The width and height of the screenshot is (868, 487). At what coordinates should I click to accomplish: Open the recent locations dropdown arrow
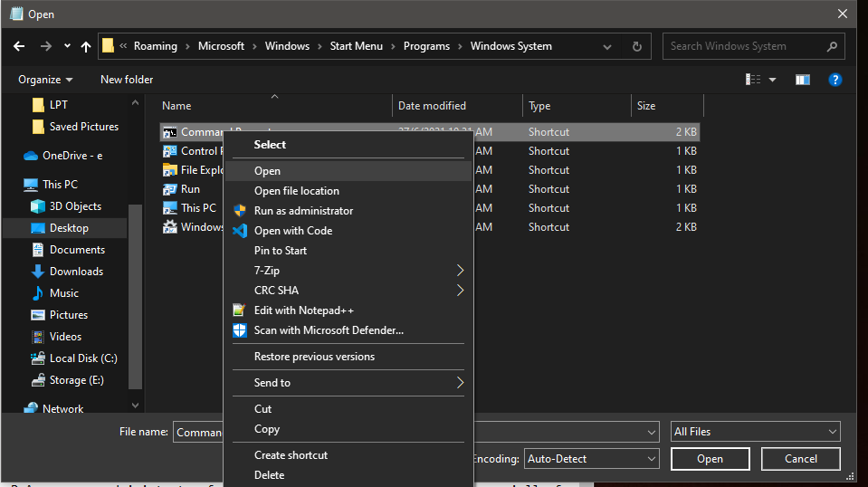(67, 46)
